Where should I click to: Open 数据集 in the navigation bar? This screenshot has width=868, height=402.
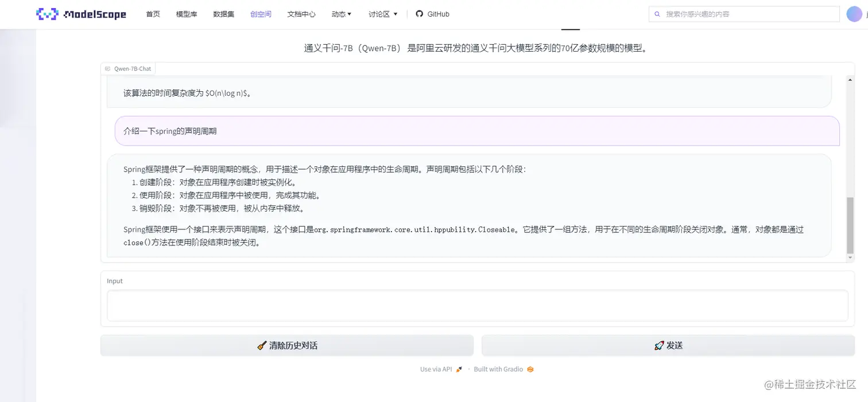[x=223, y=14]
